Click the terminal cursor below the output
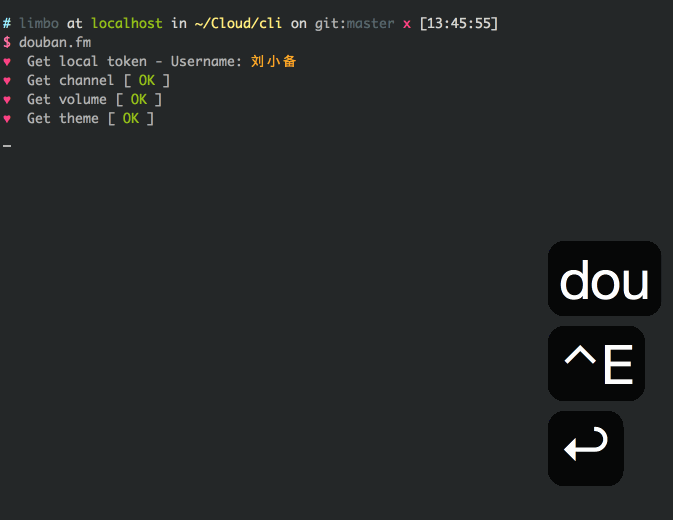The width and height of the screenshot is (673, 520). tap(7, 146)
